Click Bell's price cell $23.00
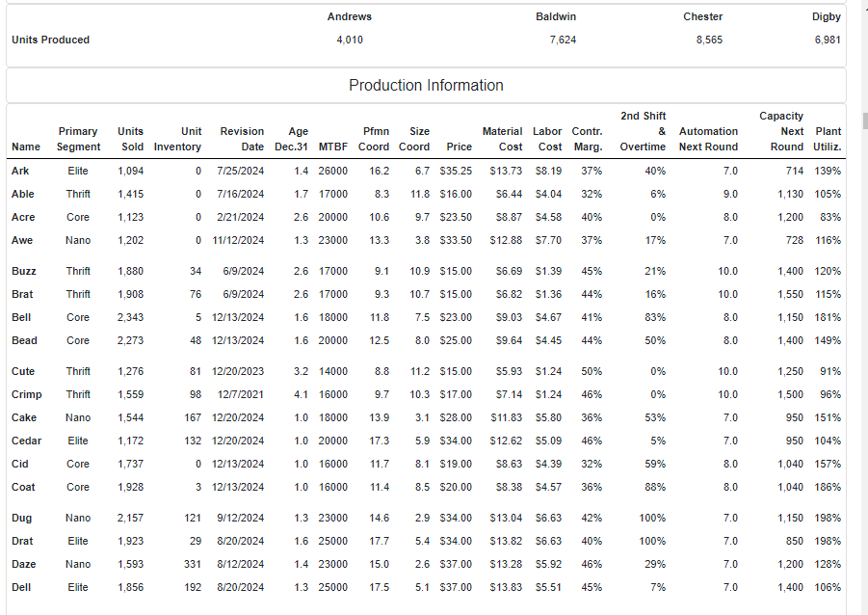868x615 pixels. pos(456,317)
